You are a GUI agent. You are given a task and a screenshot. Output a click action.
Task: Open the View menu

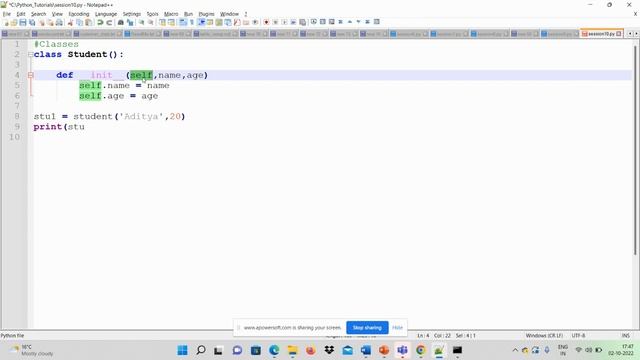57,14
